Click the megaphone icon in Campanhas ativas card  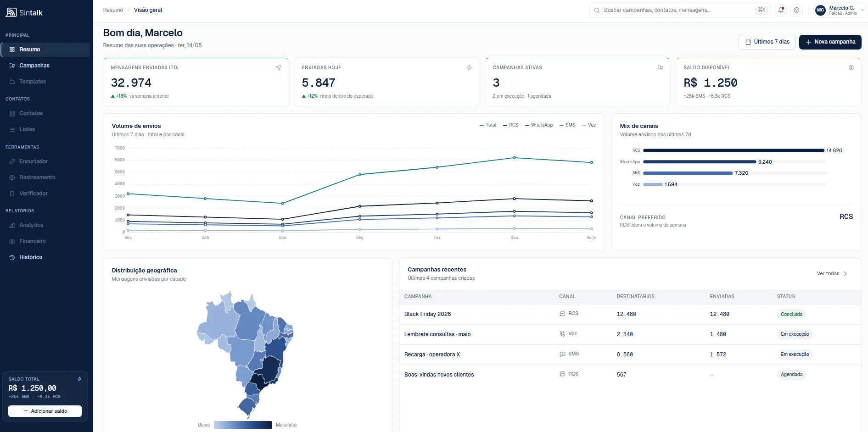pyautogui.click(x=660, y=67)
